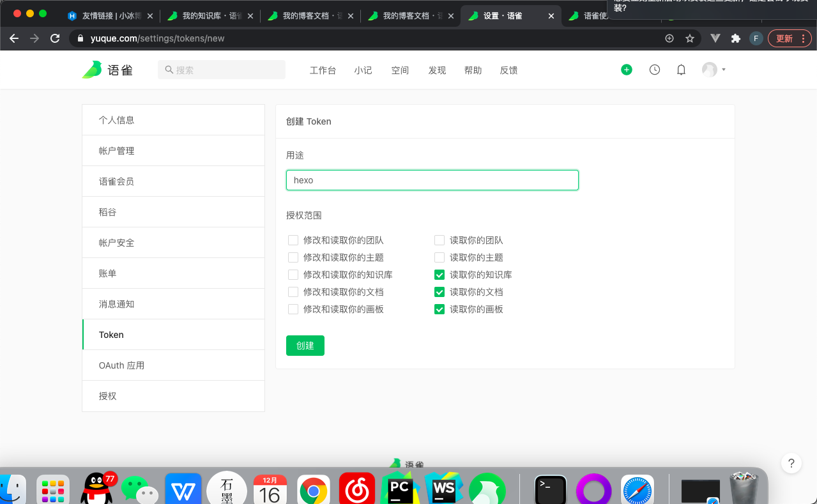This screenshot has height=504, width=817.
Task: Select Token in settings sidebar
Action: pyautogui.click(x=173, y=335)
